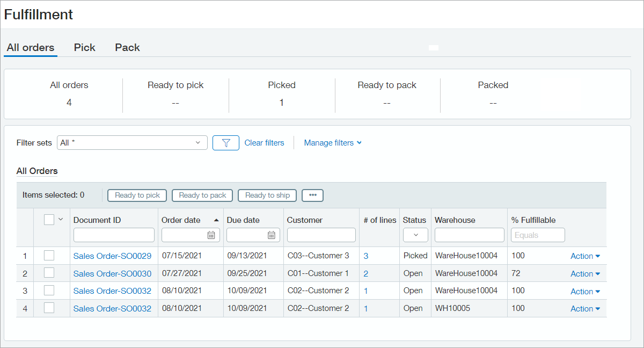Switch to the Pick tab
Screen dimensions: 644x348
pos(84,47)
